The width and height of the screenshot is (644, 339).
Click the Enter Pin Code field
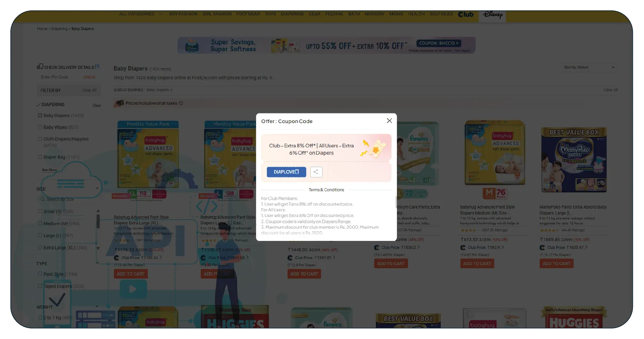click(60, 77)
